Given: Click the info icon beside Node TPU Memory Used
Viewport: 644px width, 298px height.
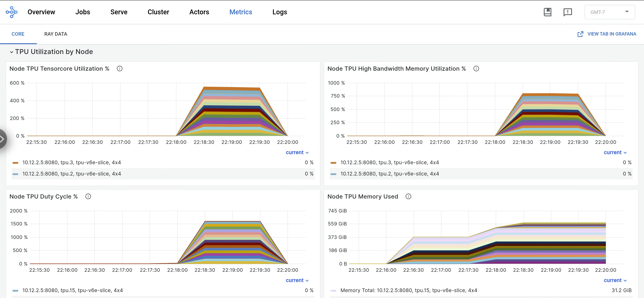Looking at the screenshot, I should click(x=408, y=197).
